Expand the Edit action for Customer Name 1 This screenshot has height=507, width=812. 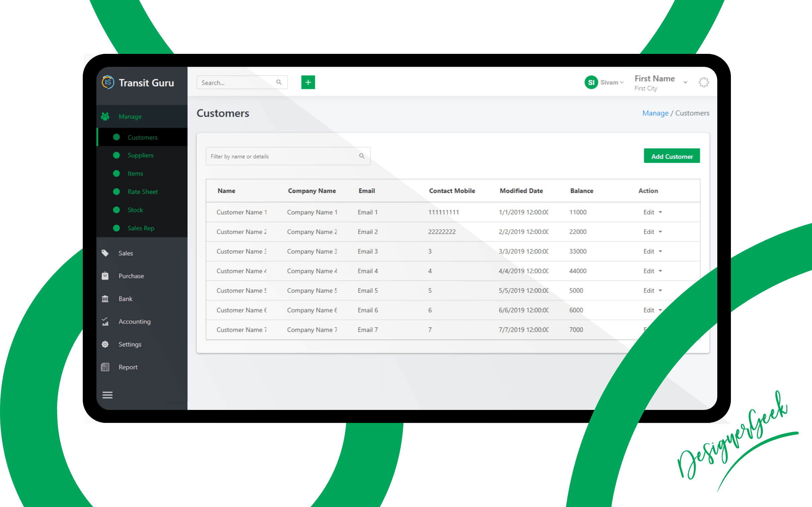pos(660,211)
